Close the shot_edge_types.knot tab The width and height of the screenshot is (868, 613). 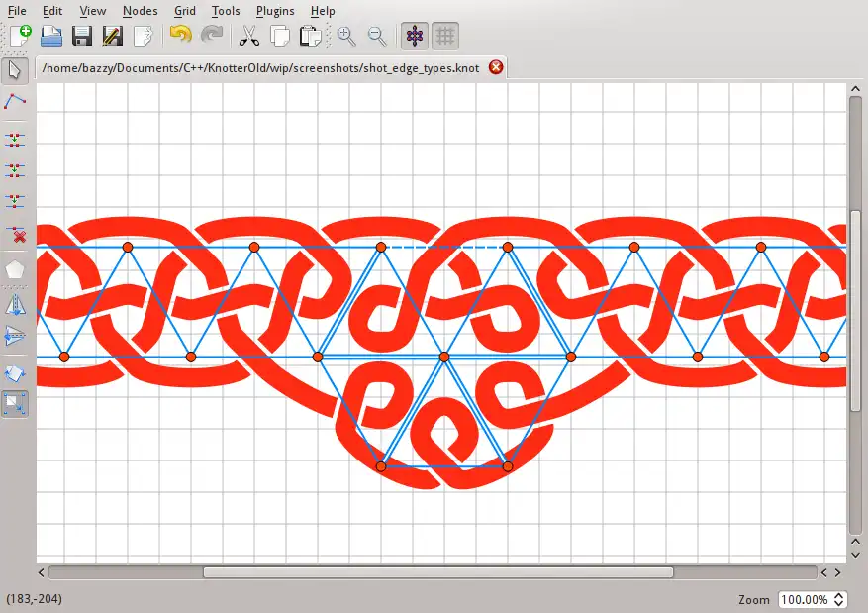tap(496, 67)
